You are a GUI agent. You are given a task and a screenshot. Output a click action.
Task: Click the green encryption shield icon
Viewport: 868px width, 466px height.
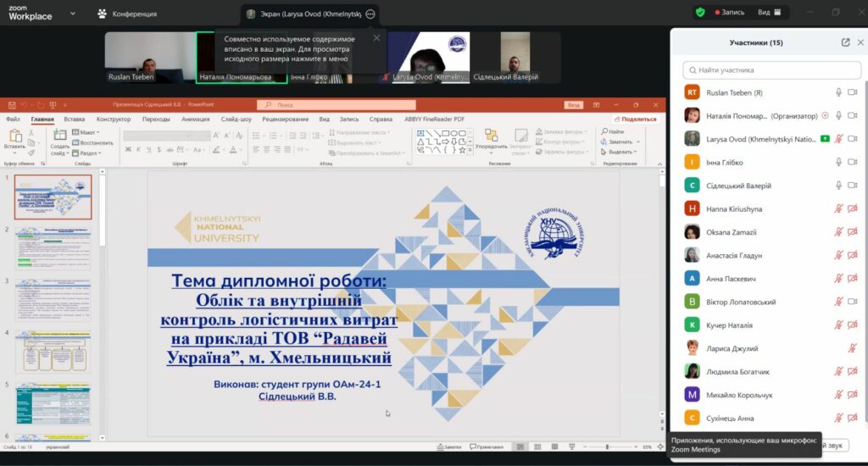[699, 13]
